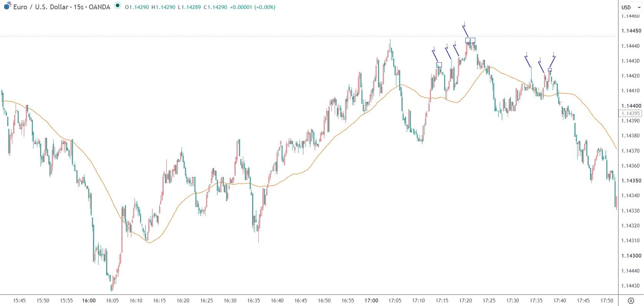Click the 1.14300 price scale label

click(631, 256)
